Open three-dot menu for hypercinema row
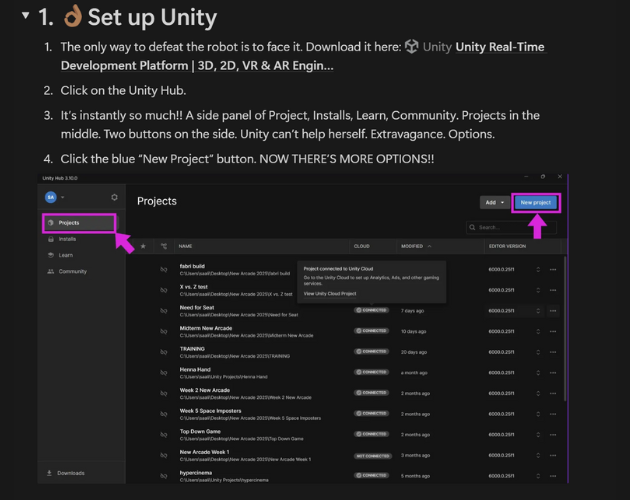This screenshot has height=500, width=630. pos(553,476)
